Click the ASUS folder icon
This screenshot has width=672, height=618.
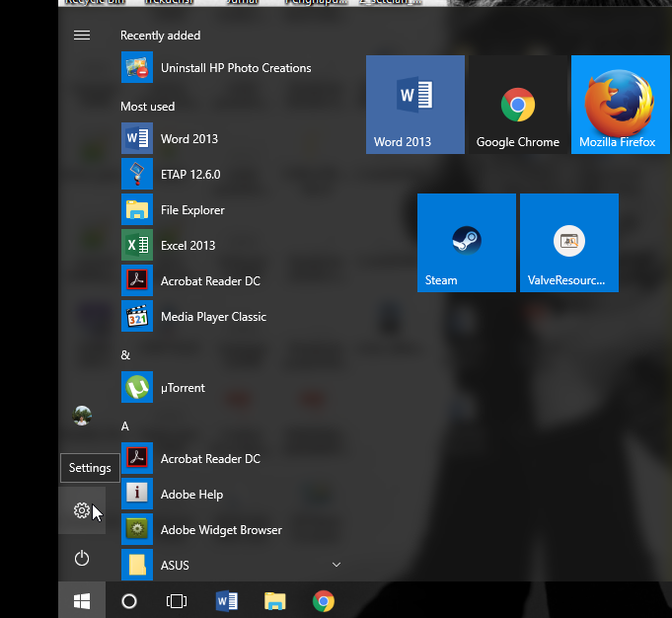point(137,565)
